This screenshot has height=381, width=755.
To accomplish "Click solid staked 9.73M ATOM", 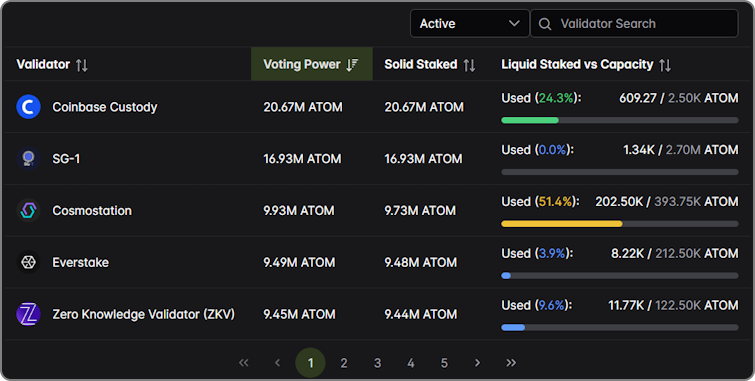I will 420,210.
